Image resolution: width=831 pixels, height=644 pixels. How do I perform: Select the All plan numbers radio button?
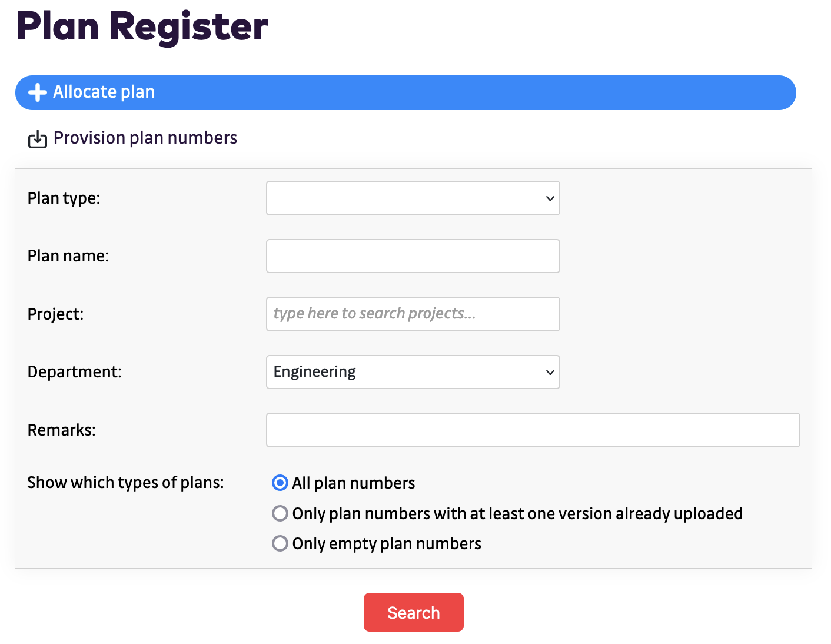coord(280,483)
